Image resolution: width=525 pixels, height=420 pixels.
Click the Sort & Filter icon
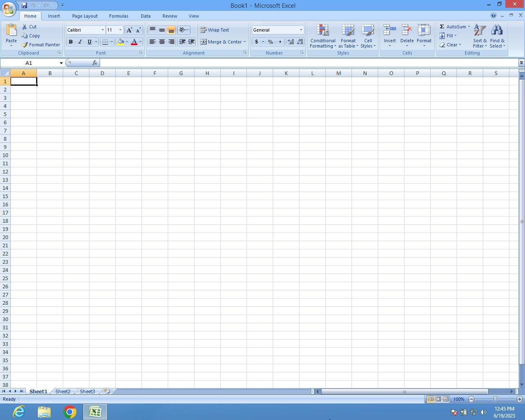click(479, 31)
